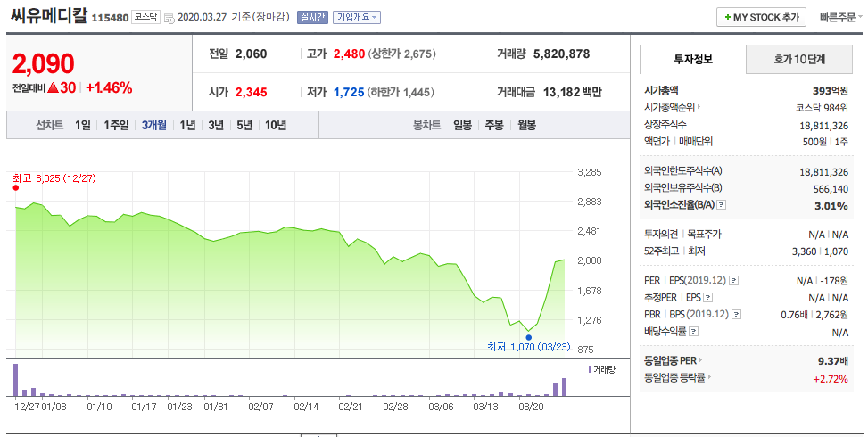
Task: Click the 최저 1,070 (03/23) label
Action: tap(529, 347)
